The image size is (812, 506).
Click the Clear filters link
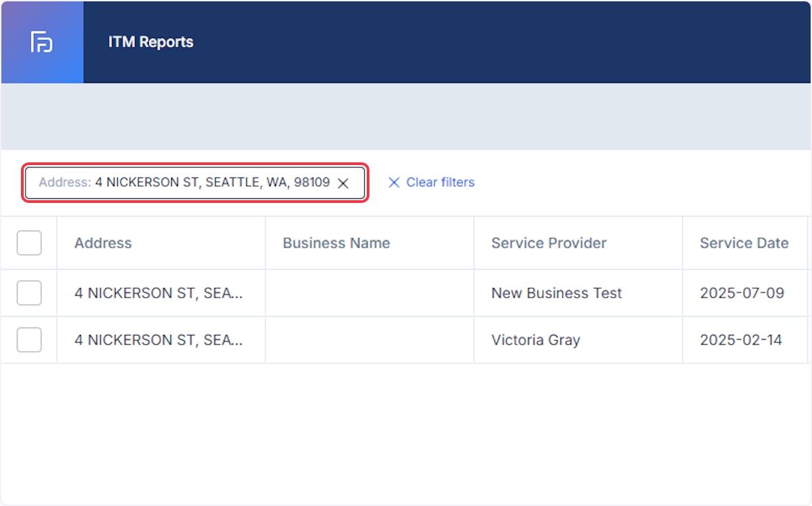tap(431, 183)
